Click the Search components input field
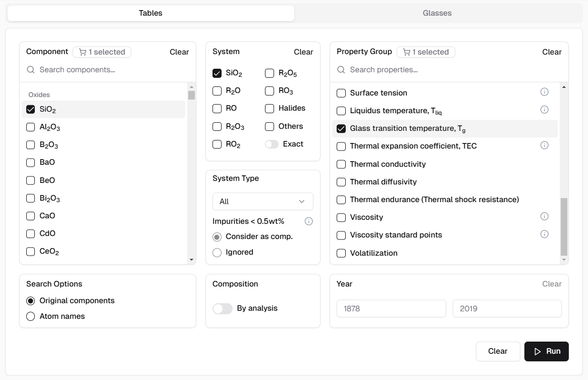The image size is (588, 380). pyautogui.click(x=111, y=70)
